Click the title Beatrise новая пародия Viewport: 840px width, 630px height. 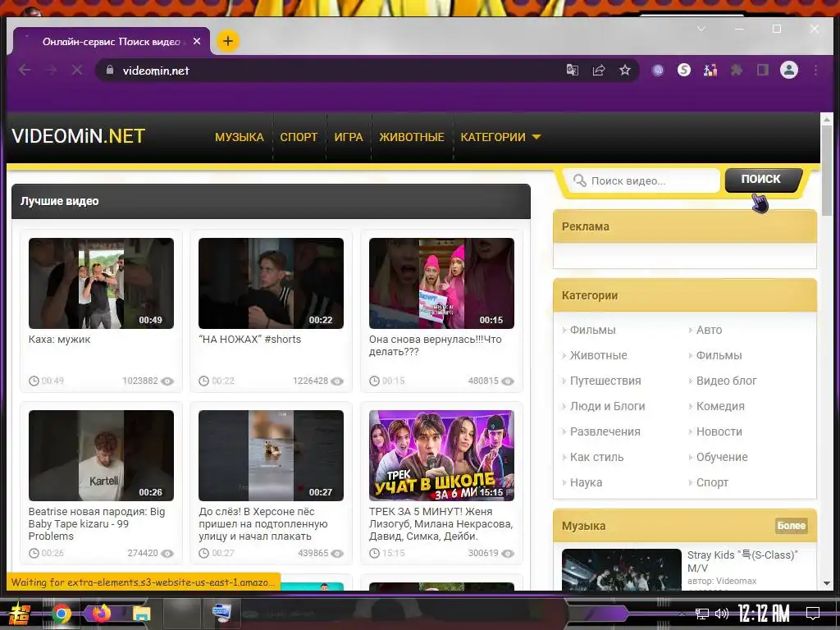pyautogui.click(x=97, y=524)
